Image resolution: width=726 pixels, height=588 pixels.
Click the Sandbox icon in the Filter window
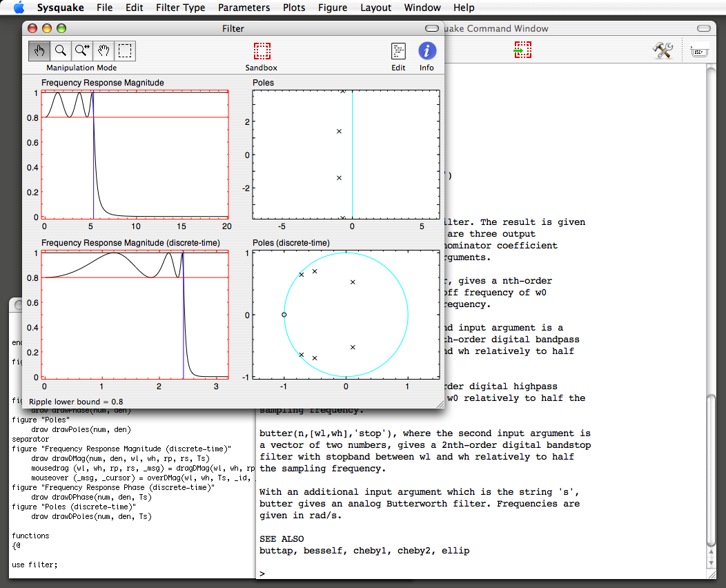(x=262, y=51)
